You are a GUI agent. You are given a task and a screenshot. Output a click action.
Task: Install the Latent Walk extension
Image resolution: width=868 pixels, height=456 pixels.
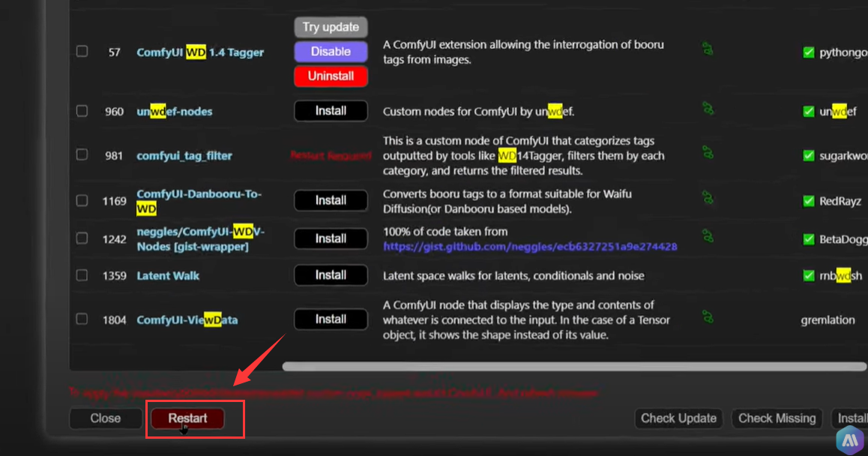[x=331, y=275]
